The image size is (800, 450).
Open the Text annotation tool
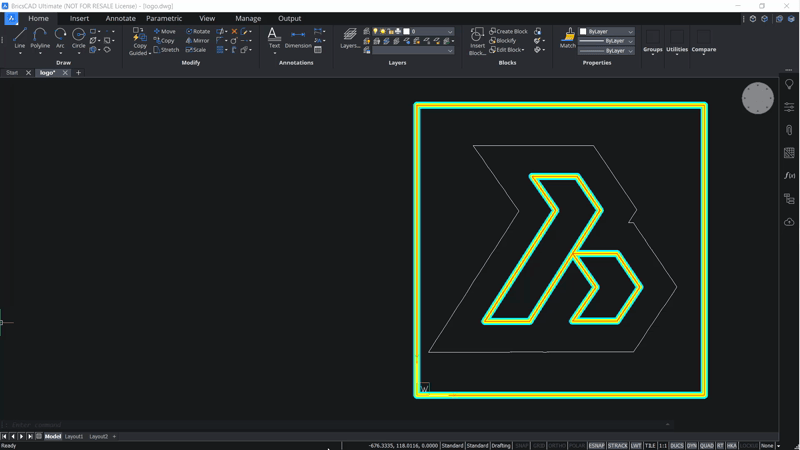pos(274,39)
